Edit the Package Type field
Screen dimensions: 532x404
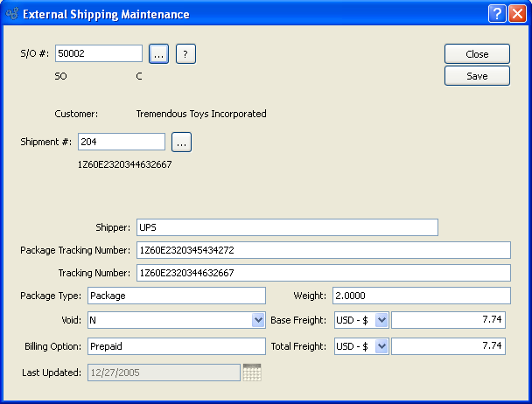tap(175, 296)
